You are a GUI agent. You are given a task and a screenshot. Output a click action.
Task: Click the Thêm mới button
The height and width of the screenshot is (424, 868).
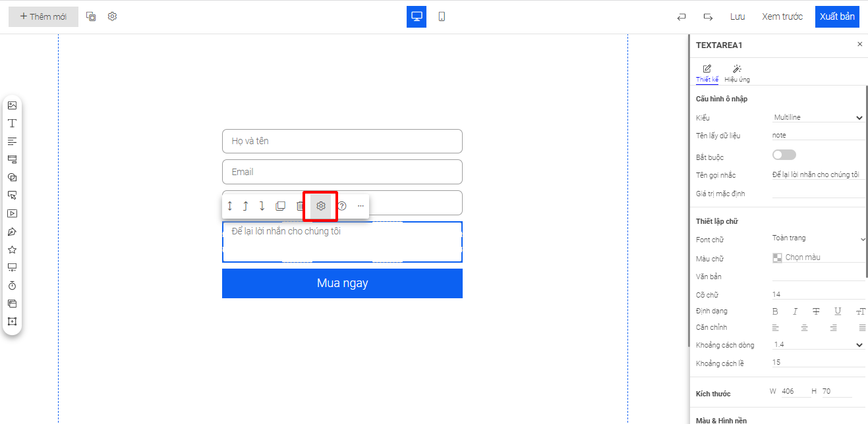tap(43, 16)
